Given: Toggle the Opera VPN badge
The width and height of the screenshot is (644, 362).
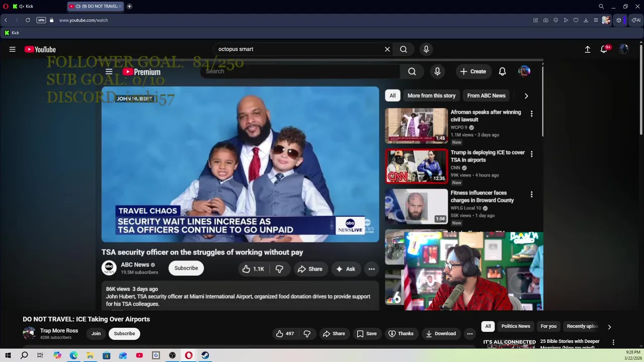Looking at the screenshot, I should click(x=41, y=20).
